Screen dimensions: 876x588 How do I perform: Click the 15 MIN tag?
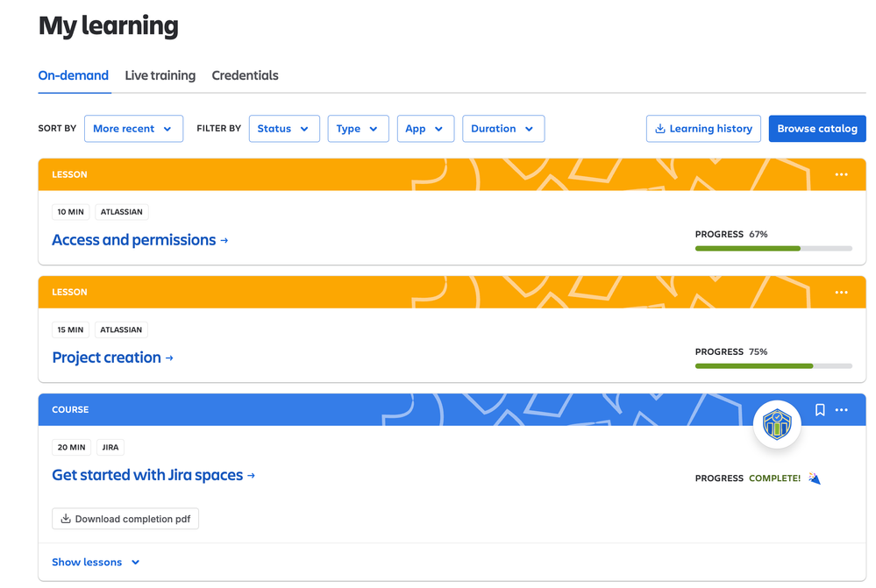[70, 330]
